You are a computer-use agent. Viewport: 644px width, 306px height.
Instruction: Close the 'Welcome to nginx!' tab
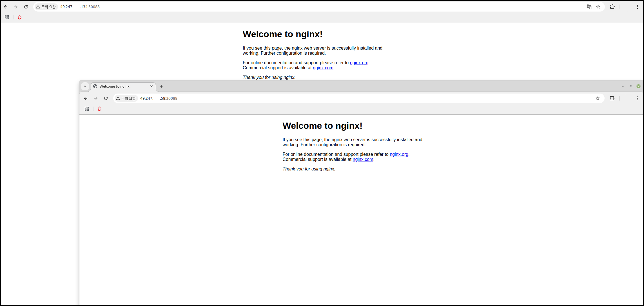151,86
